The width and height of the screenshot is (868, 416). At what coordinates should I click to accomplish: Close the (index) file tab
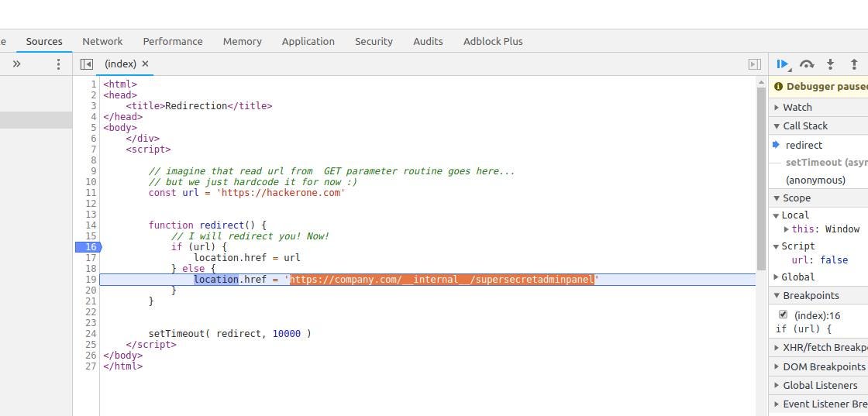pyautogui.click(x=145, y=64)
